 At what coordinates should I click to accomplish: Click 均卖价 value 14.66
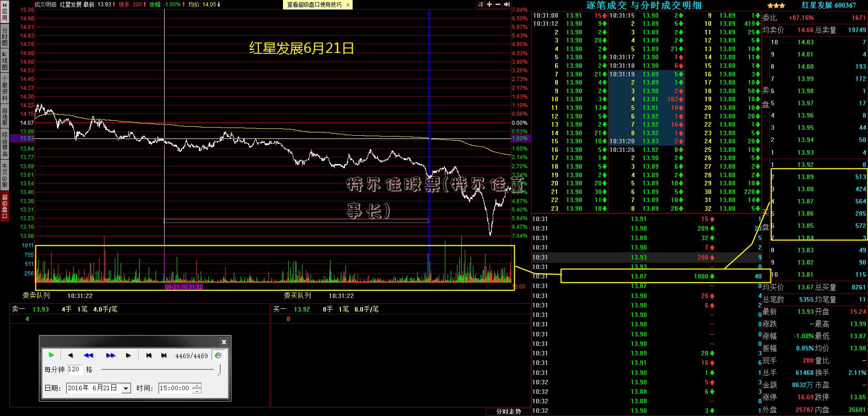[x=805, y=30]
